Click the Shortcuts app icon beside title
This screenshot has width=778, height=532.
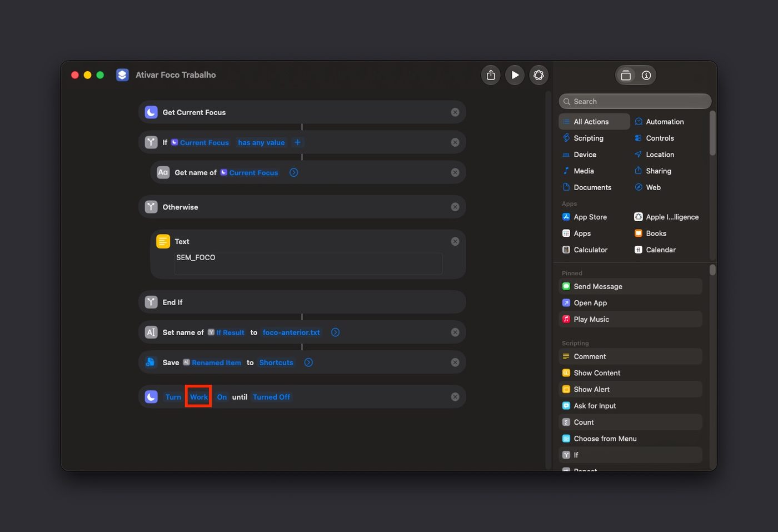[x=122, y=75]
